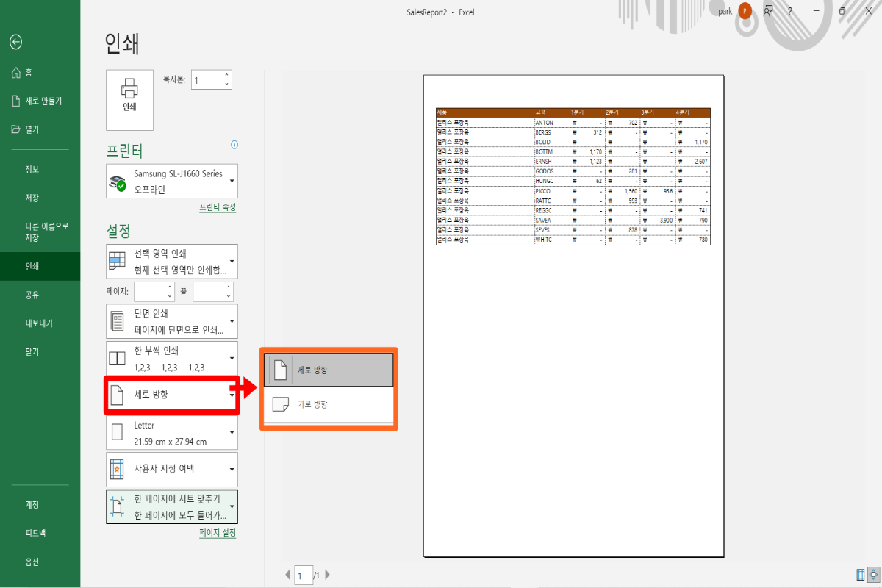Screen dimensions: 882x588
Task: Select 닫기 in the sidebar
Action: (x=40, y=351)
